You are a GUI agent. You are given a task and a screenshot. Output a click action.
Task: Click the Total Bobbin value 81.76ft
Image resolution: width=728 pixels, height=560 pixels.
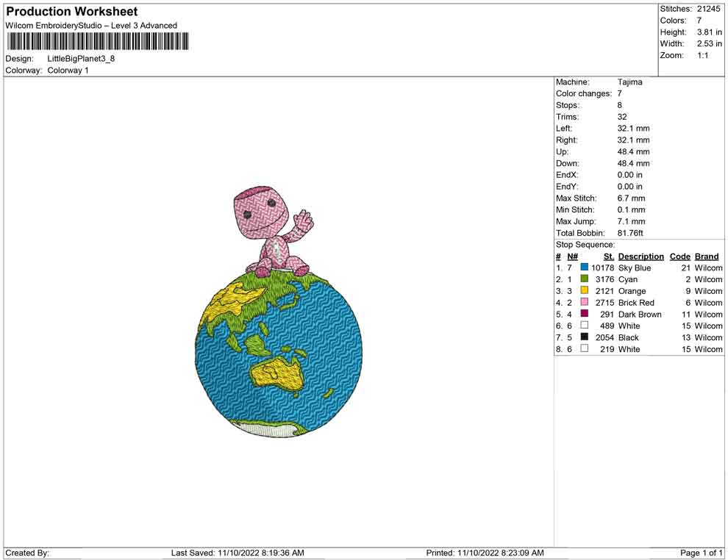[x=630, y=233]
